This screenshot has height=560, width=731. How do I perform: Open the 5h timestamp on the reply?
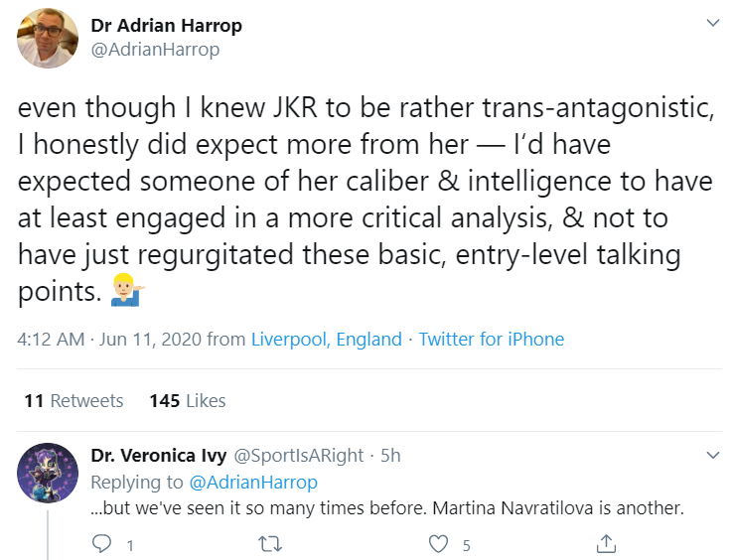pos(390,456)
